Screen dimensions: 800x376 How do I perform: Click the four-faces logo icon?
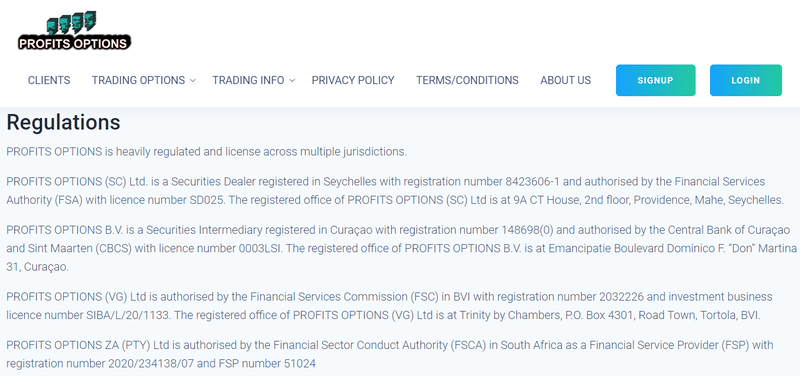(71, 22)
